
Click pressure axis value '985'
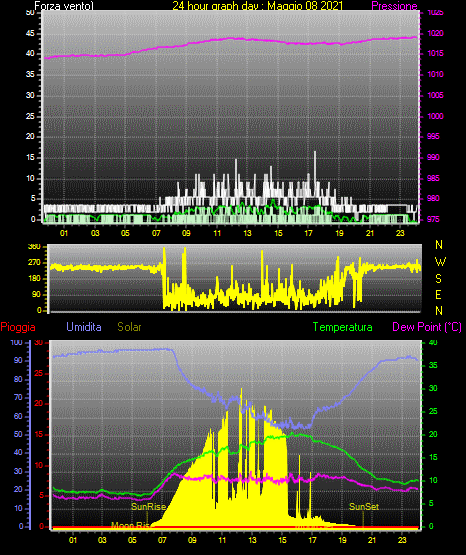pos(433,178)
